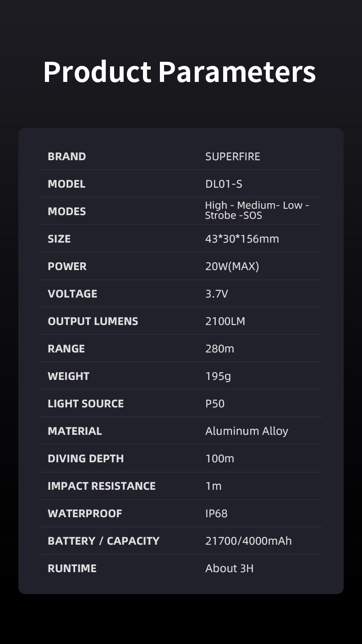Screen dimensions: 362x644
Task: Click the POWER row label
Action: pyautogui.click(x=67, y=266)
